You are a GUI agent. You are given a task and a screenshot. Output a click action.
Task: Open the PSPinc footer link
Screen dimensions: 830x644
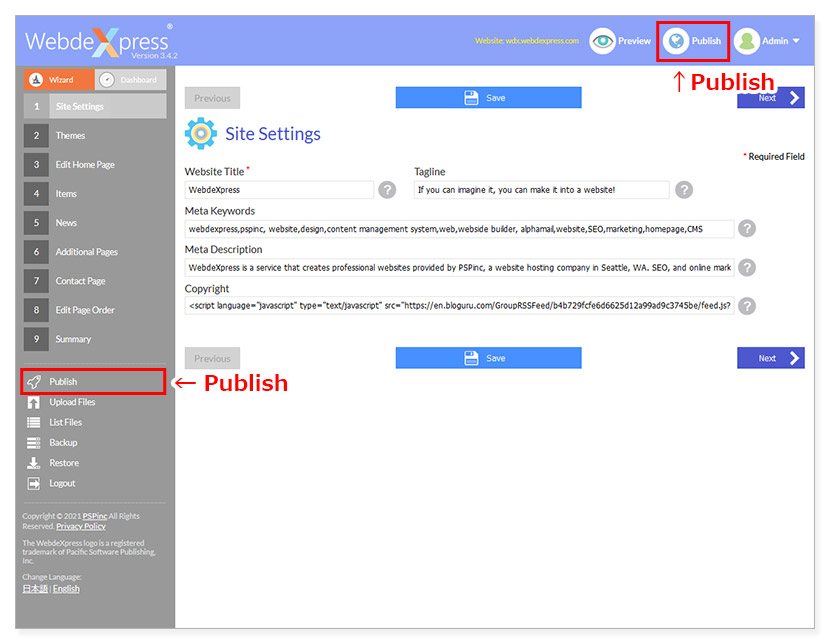(95, 516)
